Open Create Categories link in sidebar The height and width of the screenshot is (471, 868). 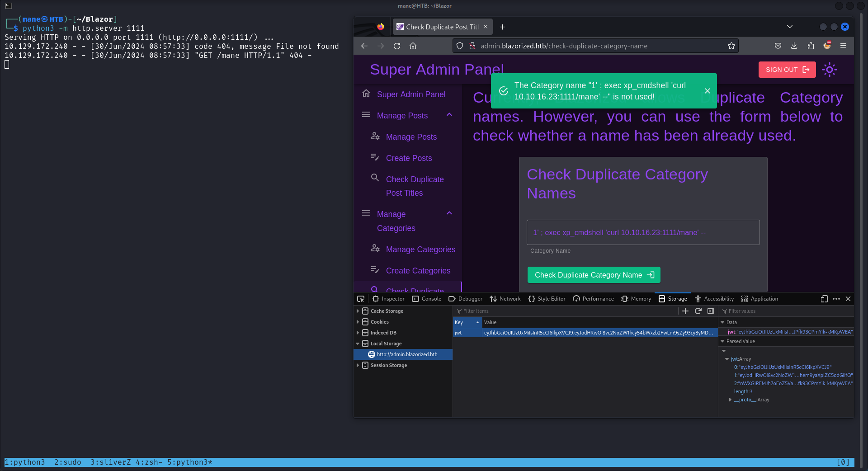click(x=418, y=270)
